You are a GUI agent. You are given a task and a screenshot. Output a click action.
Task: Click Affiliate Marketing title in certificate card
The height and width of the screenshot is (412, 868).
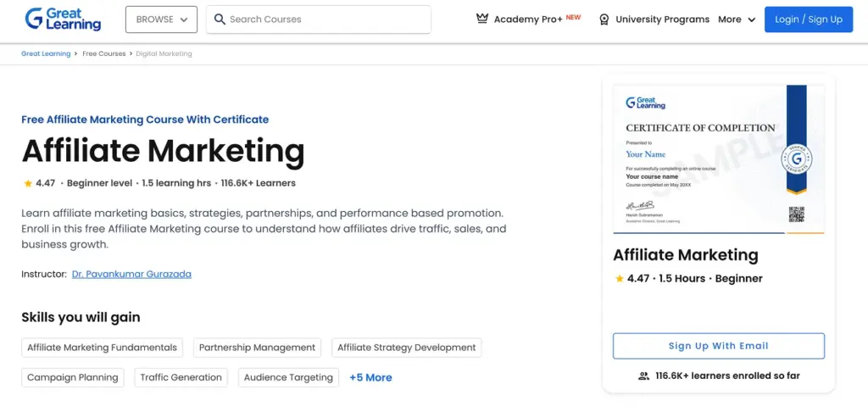[x=685, y=255]
